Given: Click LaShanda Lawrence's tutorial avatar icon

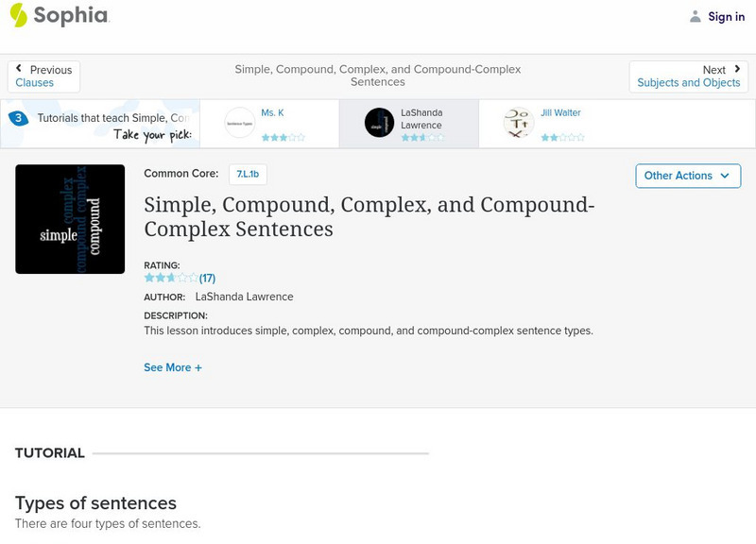Looking at the screenshot, I should pos(379,123).
